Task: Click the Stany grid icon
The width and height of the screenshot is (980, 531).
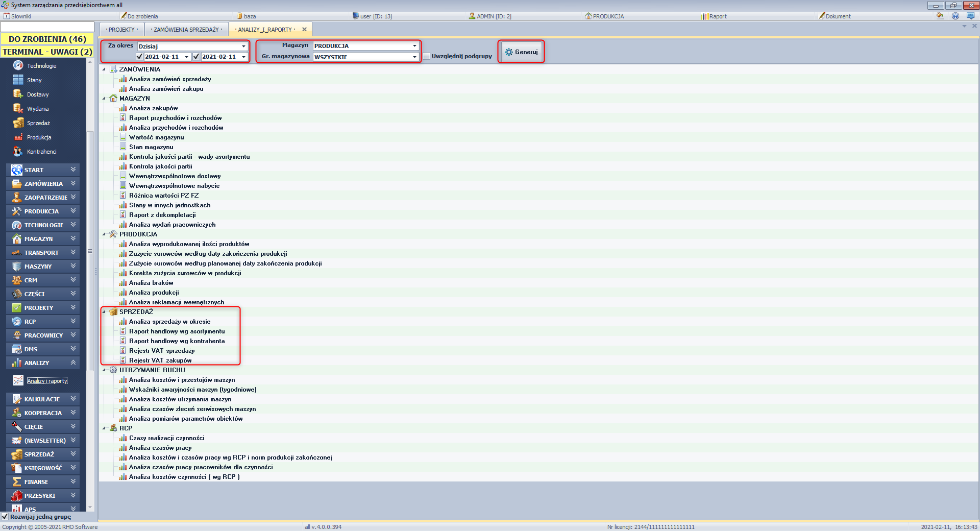Action: 18,80
